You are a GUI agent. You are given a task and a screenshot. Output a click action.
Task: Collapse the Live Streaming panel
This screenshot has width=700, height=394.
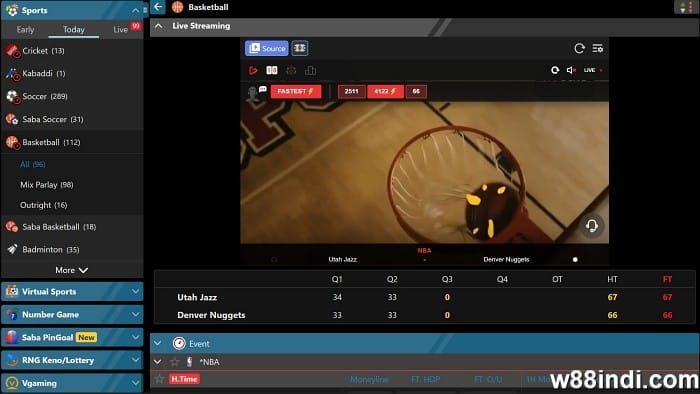point(158,26)
